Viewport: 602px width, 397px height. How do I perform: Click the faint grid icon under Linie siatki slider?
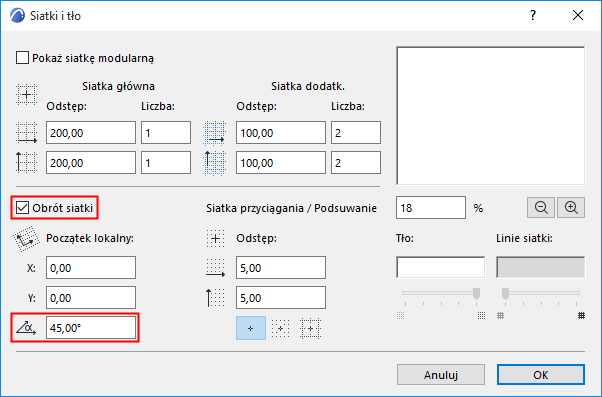500,316
